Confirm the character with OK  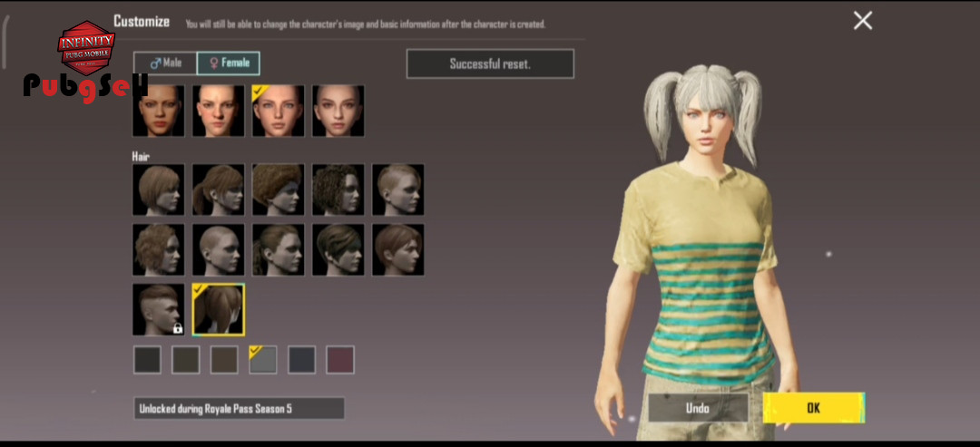(814, 408)
